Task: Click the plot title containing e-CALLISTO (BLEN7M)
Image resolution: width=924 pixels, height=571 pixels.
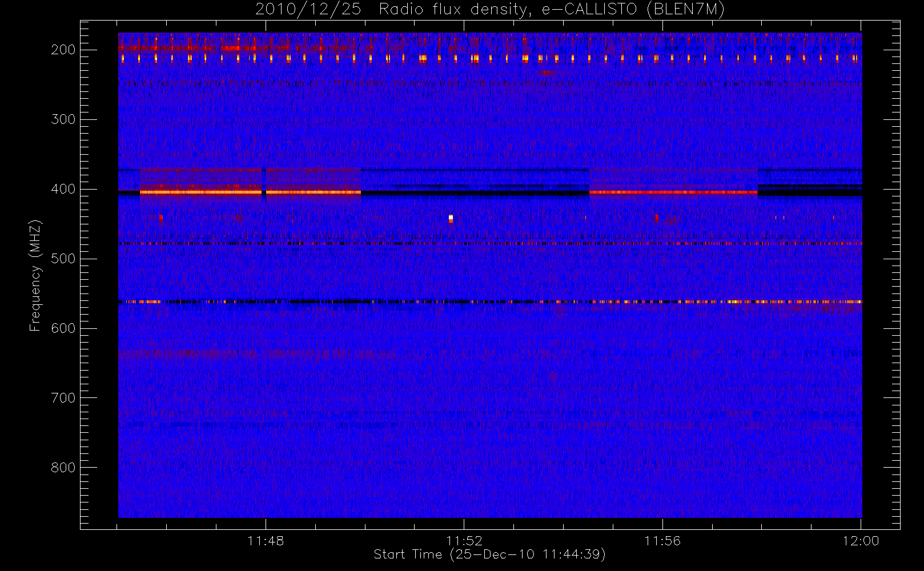Action: click(489, 10)
